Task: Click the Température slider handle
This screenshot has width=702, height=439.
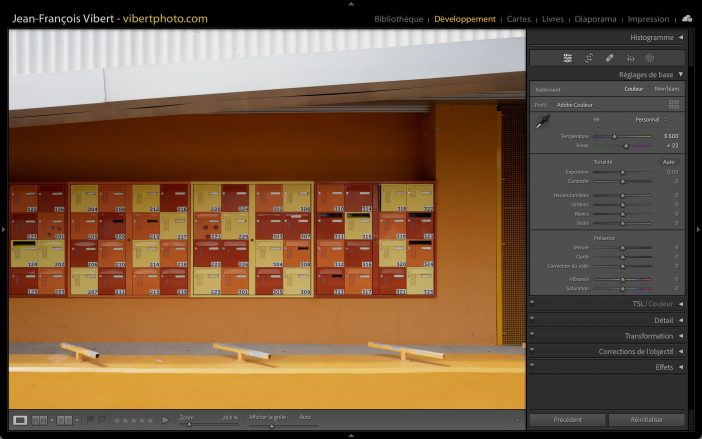Action: (x=613, y=136)
